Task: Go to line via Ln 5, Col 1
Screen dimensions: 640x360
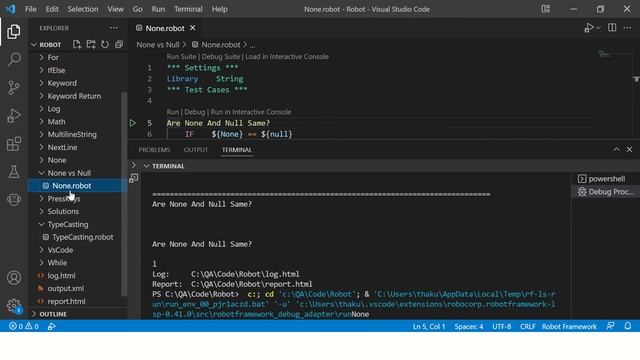Action: point(429,326)
